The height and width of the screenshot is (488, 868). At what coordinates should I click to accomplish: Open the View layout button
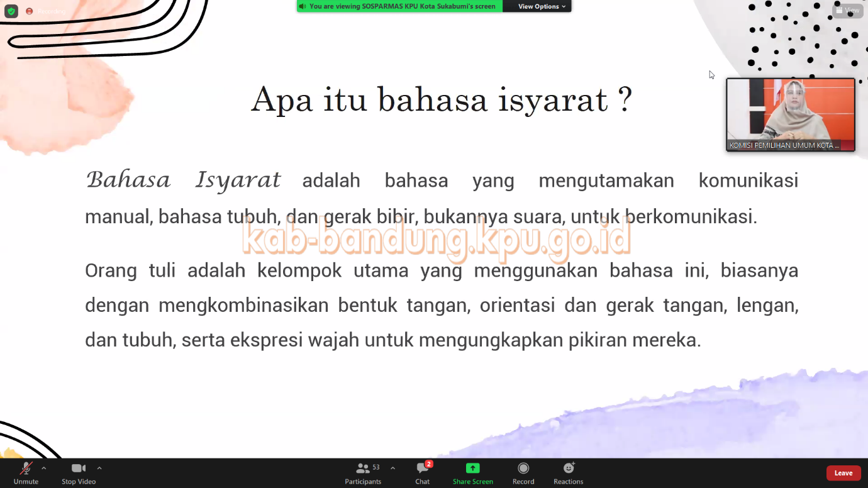point(847,10)
